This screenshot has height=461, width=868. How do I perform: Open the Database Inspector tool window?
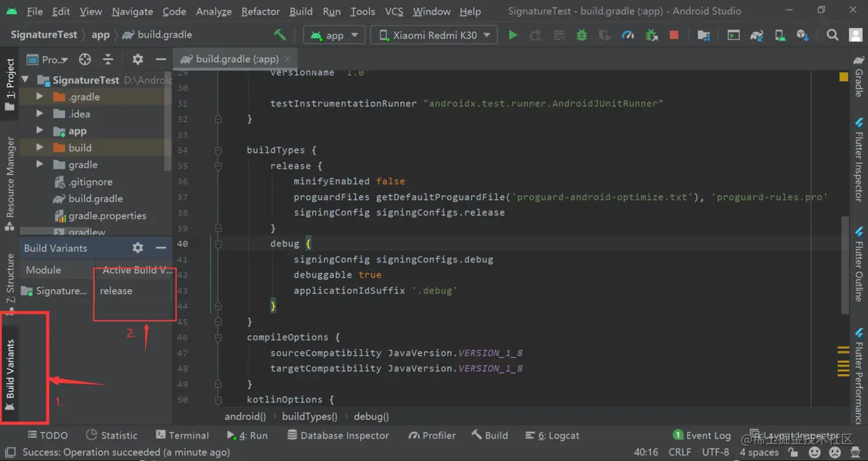[338, 435]
